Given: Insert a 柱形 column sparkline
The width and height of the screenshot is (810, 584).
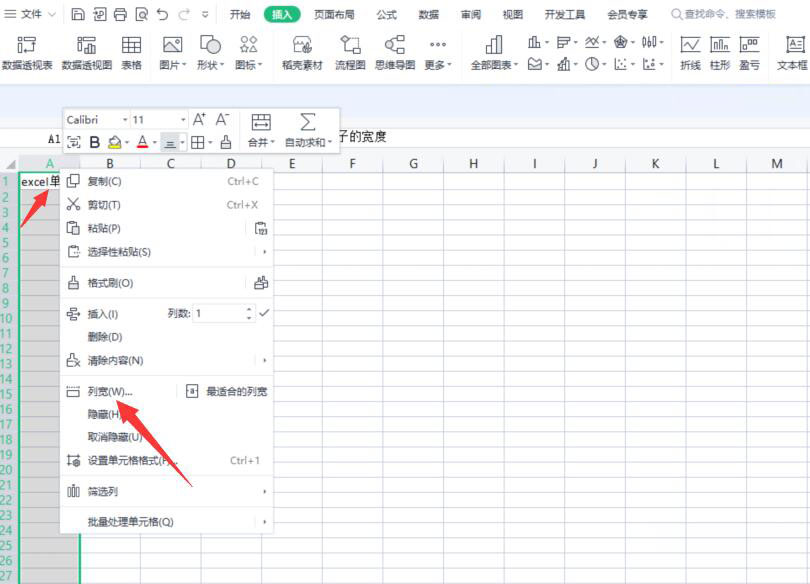Looking at the screenshot, I should click(x=719, y=50).
